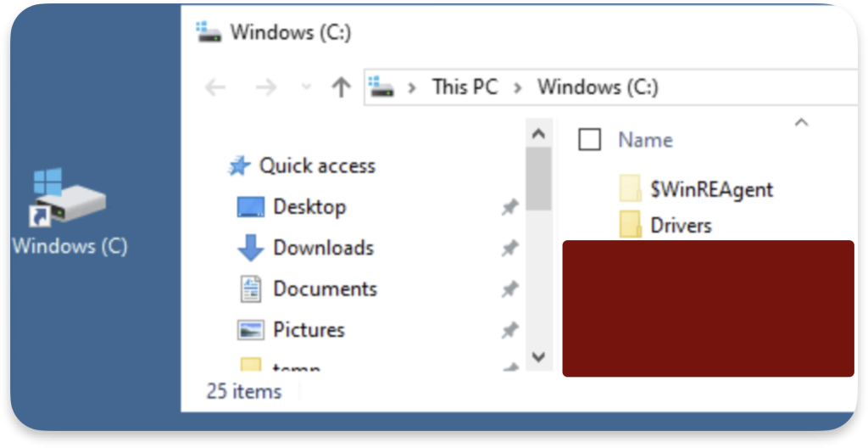Viewport: 868px width, 448px height.
Task: Go forward with the Forward arrow
Action: tap(266, 87)
